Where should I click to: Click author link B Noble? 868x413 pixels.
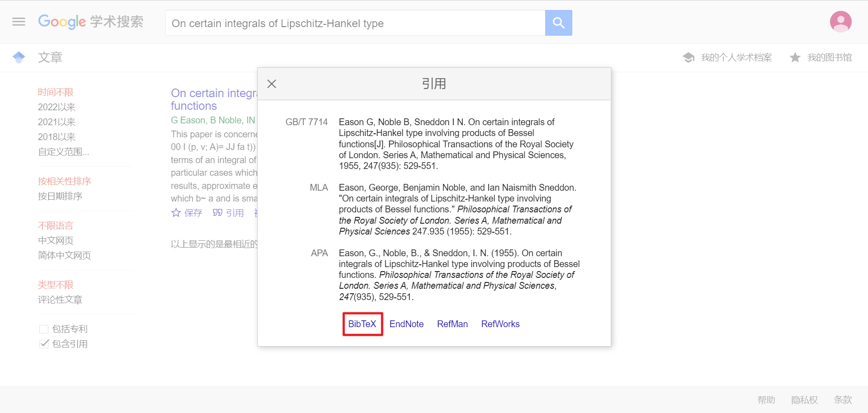point(226,120)
